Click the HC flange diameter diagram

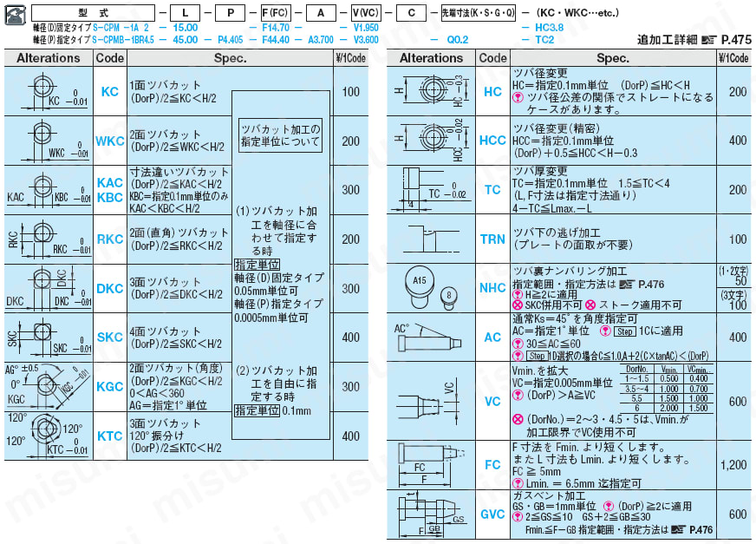pos(431,91)
